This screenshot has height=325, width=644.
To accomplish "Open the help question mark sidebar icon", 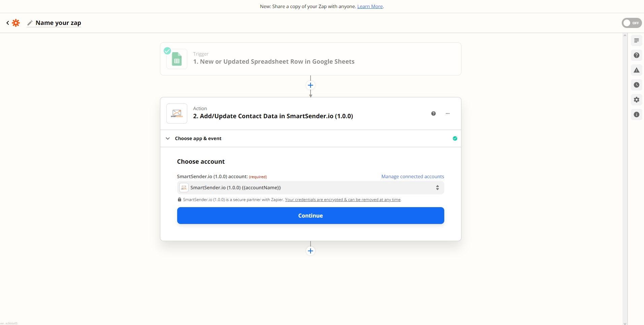I will pos(636,55).
